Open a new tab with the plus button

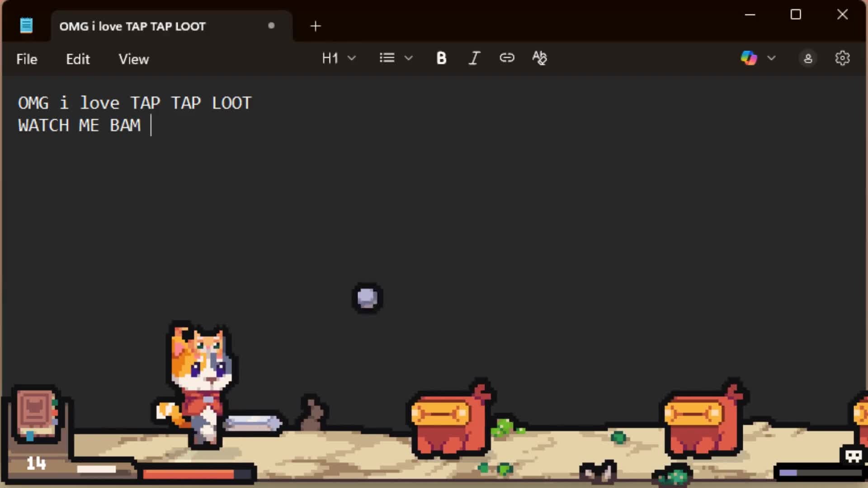coord(315,26)
